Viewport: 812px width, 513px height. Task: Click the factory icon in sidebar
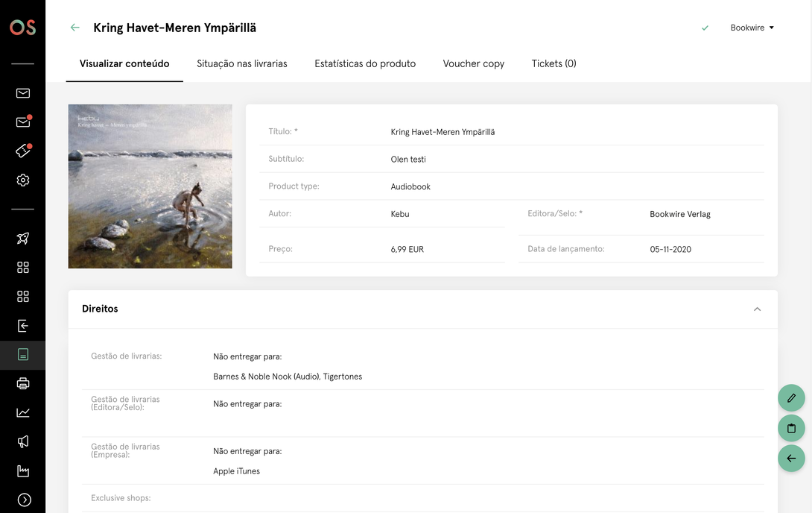pos(23,470)
